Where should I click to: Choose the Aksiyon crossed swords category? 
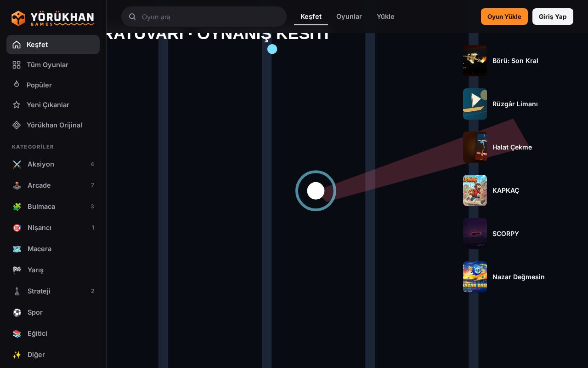pyautogui.click(x=53, y=164)
